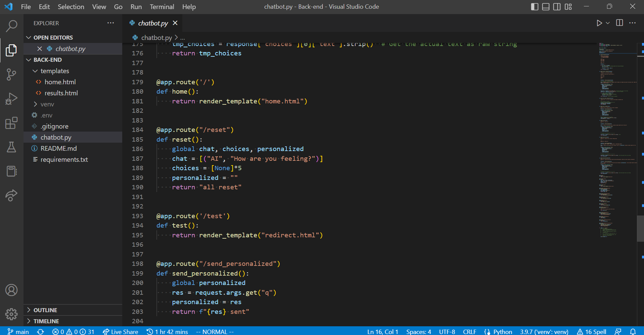Open the Testing flask view
The height and width of the screenshot is (335, 644).
tap(11, 147)
